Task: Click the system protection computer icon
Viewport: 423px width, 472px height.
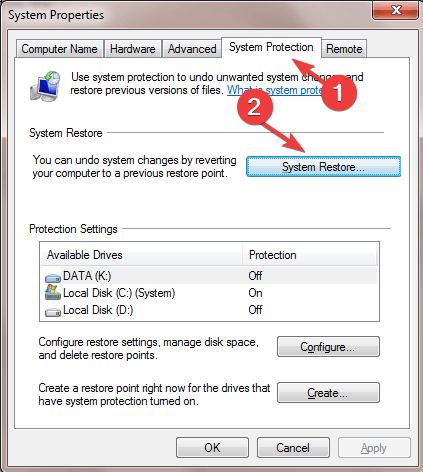Action: (x=45, y=86)
